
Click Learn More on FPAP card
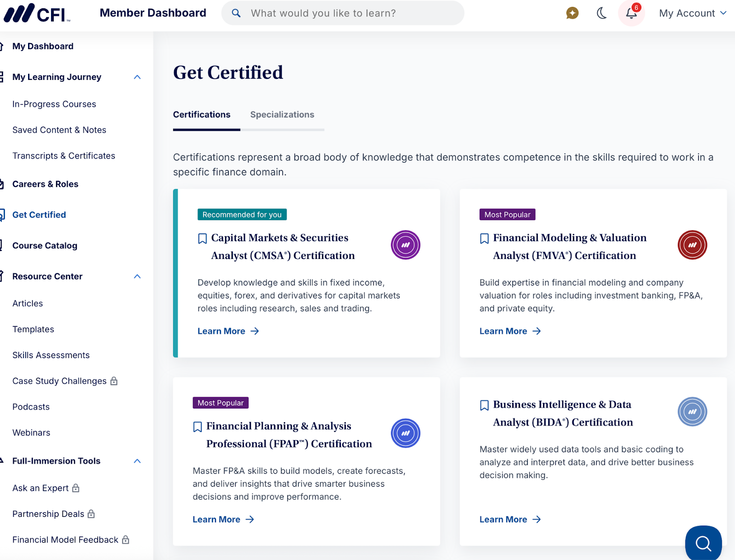point(223,519)
